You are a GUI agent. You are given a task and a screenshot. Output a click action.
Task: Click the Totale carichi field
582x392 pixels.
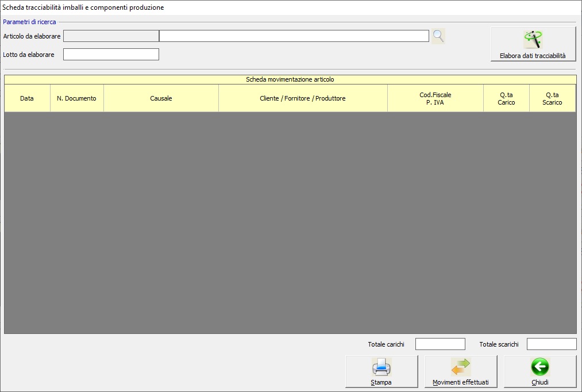440,344
